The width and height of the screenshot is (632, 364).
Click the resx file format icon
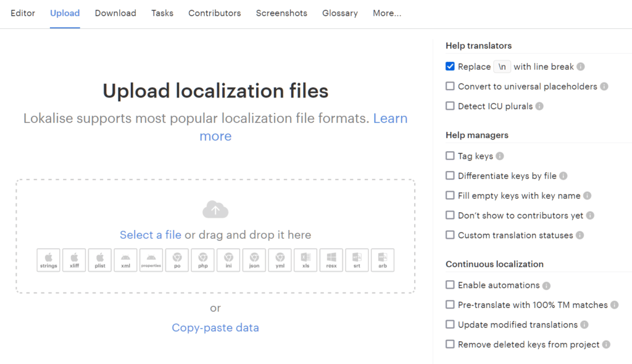click(331, 260)
